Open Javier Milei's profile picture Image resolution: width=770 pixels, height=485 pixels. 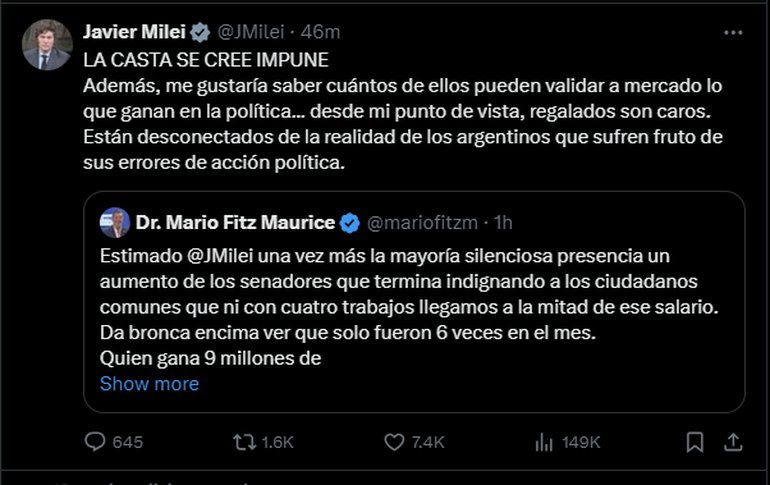click(47, 45)
